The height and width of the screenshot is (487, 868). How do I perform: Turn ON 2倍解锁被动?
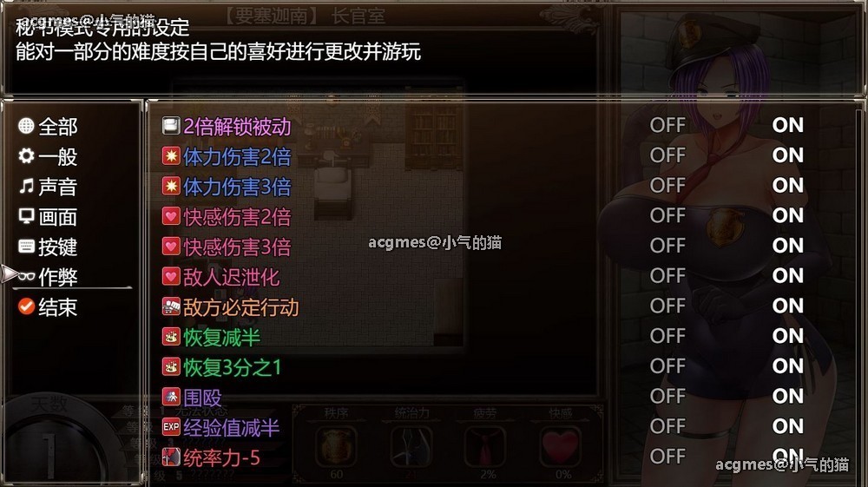pos(788,125)
